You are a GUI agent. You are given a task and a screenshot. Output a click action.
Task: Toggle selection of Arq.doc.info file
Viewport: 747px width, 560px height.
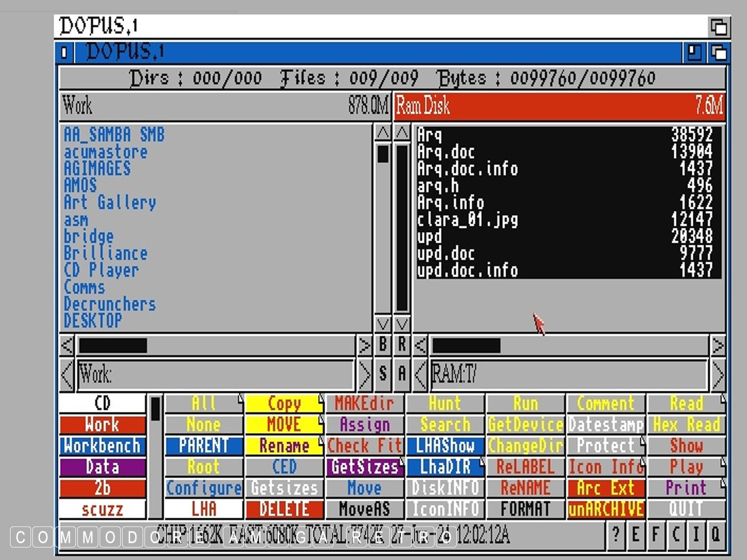point(467,169)
